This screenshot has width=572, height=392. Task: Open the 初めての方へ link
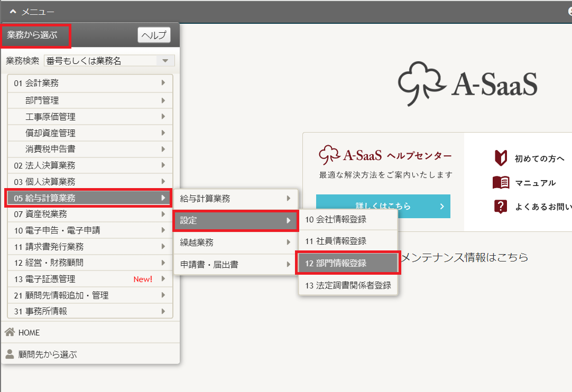[x=540, y=158]
